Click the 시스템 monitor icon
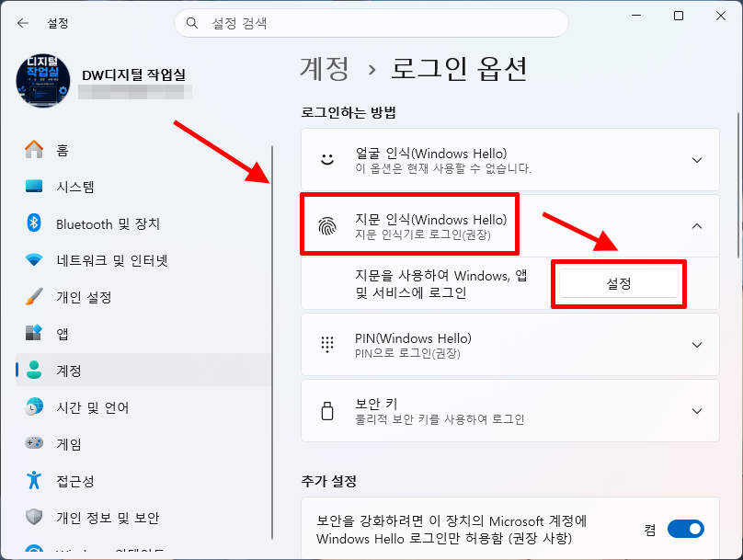Viewport: 743px width, 560px height. tap(34, 186)
